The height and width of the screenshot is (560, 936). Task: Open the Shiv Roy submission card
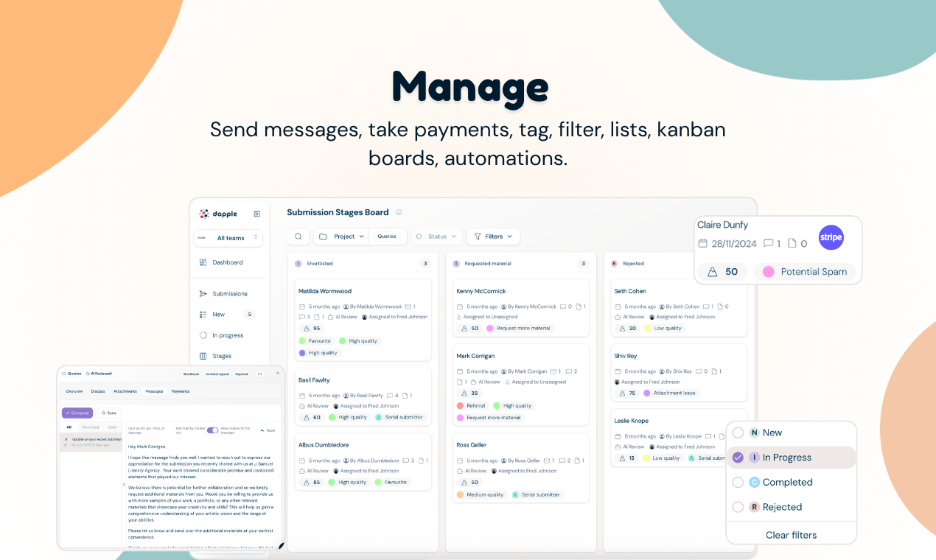point(679,373)
